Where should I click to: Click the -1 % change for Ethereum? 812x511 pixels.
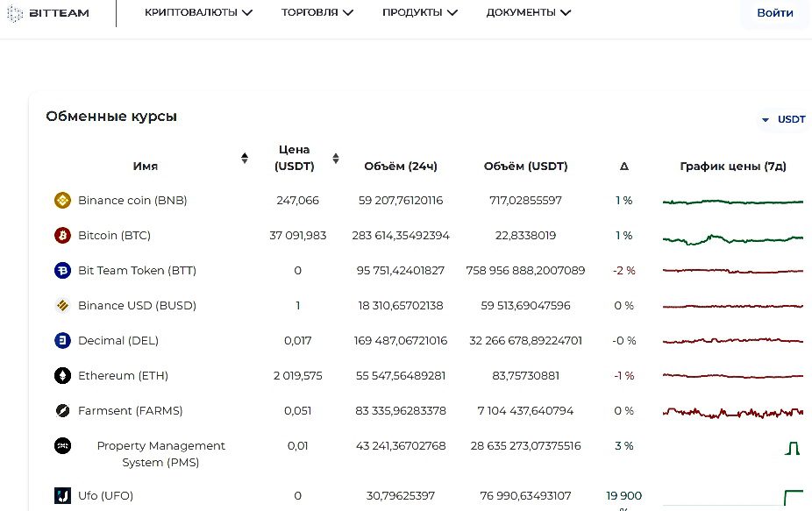pyautogui.click(x=624, y=375)
